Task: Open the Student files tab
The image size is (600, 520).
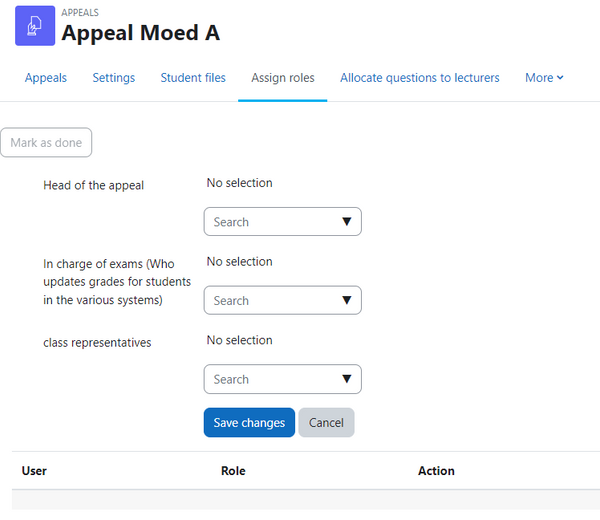Action: pos(193,78)
